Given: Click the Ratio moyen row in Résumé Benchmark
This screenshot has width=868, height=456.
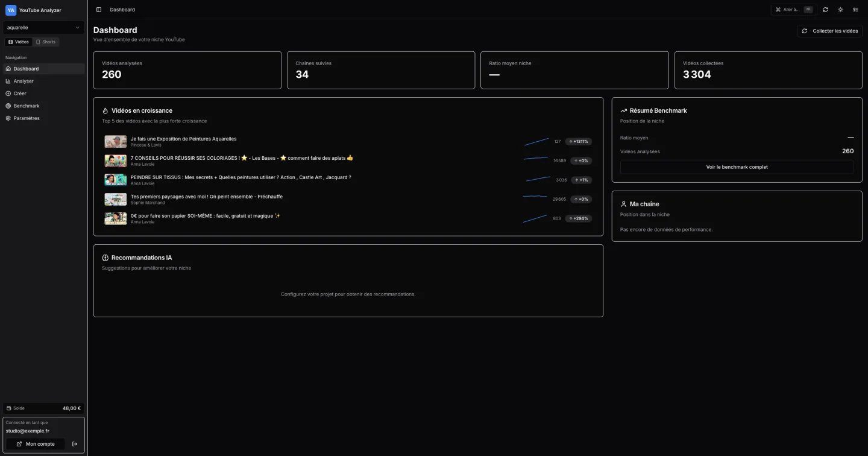Looking at the screenshot, I should pos(737,138).
